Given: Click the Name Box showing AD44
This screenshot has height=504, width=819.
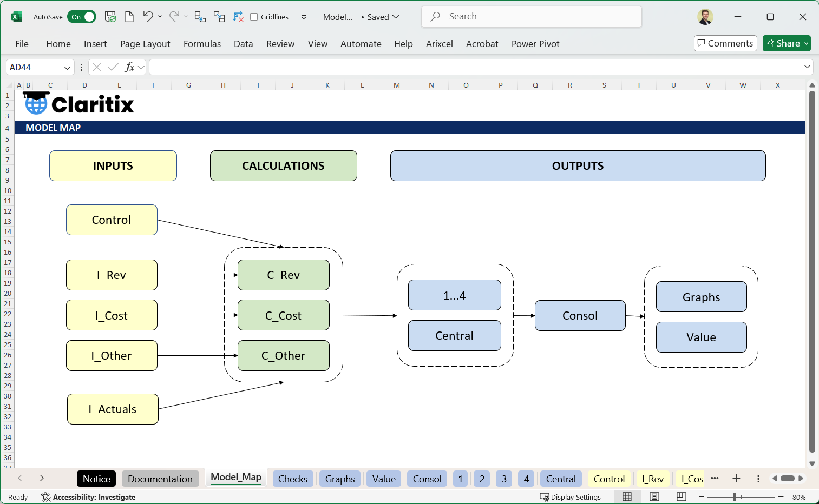Looking at the screenshot, I should tap(35, 67).
